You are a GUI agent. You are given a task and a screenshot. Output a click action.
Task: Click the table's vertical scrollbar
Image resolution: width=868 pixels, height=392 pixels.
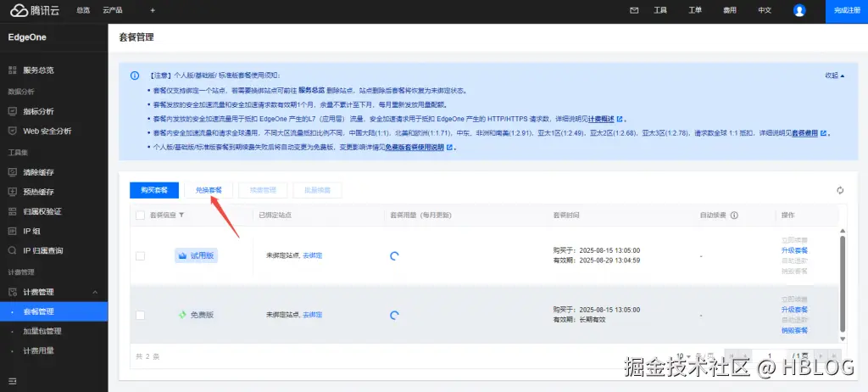click(x=843, y=284)
